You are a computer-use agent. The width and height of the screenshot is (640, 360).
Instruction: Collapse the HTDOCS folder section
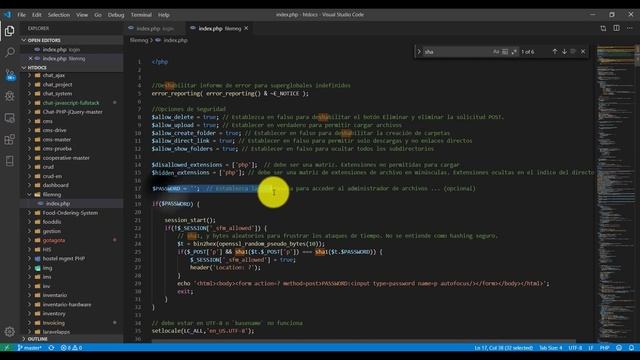coord(71,68)
